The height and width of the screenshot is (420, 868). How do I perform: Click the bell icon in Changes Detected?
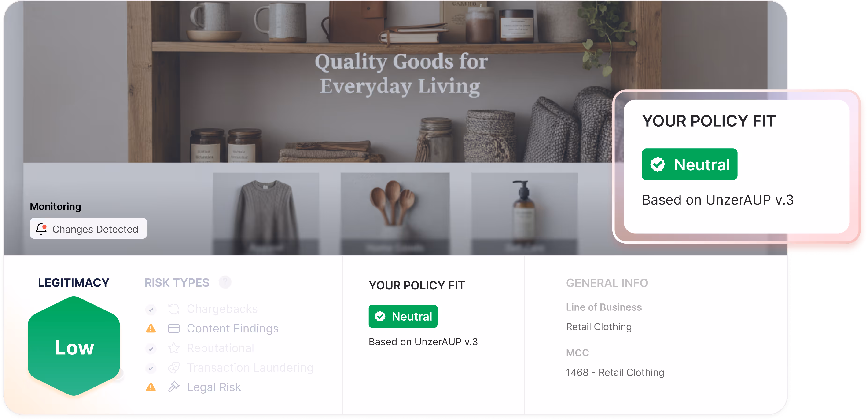tap(41, 229)
